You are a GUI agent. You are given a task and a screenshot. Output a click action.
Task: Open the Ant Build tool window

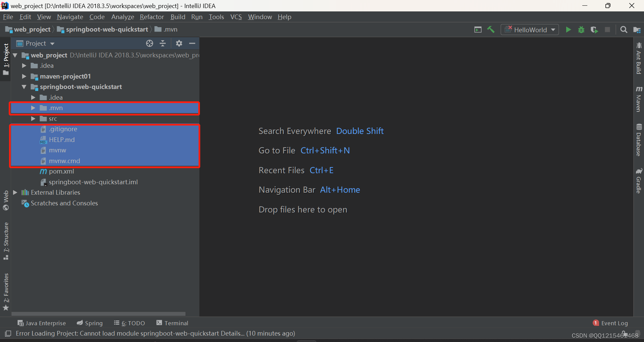pos(639,58)
